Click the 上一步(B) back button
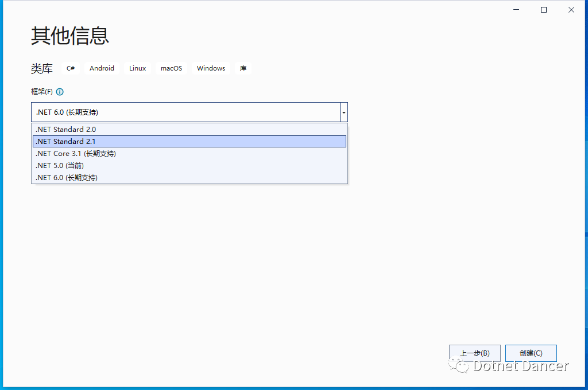This screenshot has height=390, width=588. pyautogui.click(x=475, y=353)
